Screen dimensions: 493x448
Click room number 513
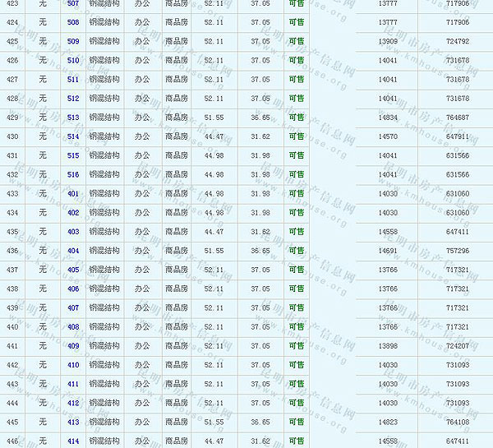(x=73, y=118)
